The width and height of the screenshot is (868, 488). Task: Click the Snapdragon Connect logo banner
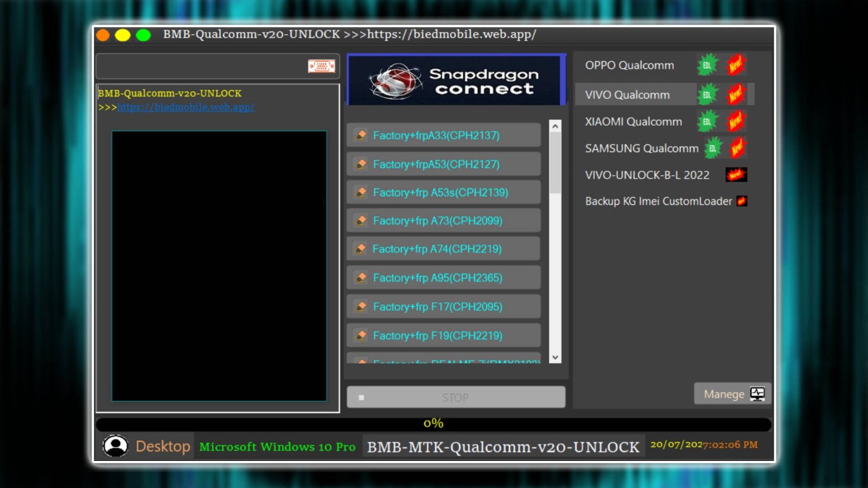tap(456, 80)
